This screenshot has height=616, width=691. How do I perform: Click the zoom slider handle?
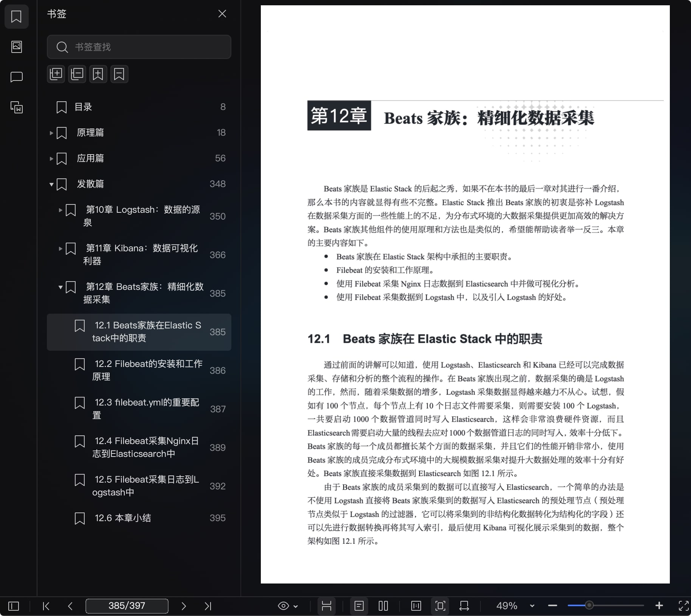click(589, 605)
